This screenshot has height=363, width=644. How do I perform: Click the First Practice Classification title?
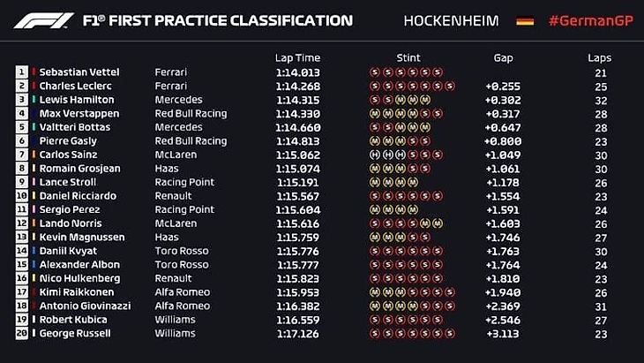pyautogui.click(x=217, y=21)
